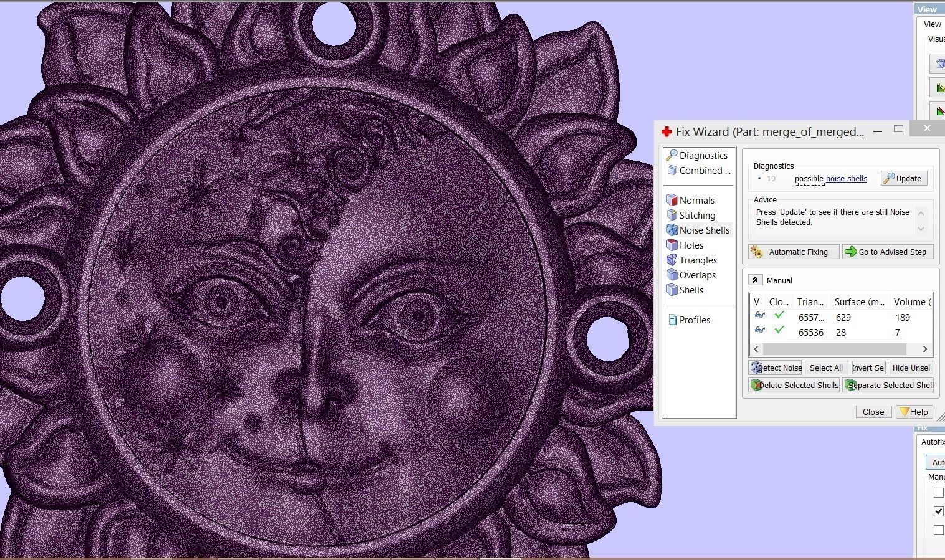
Task: Delete Selected Shells
Action: [x=794, y=386]
